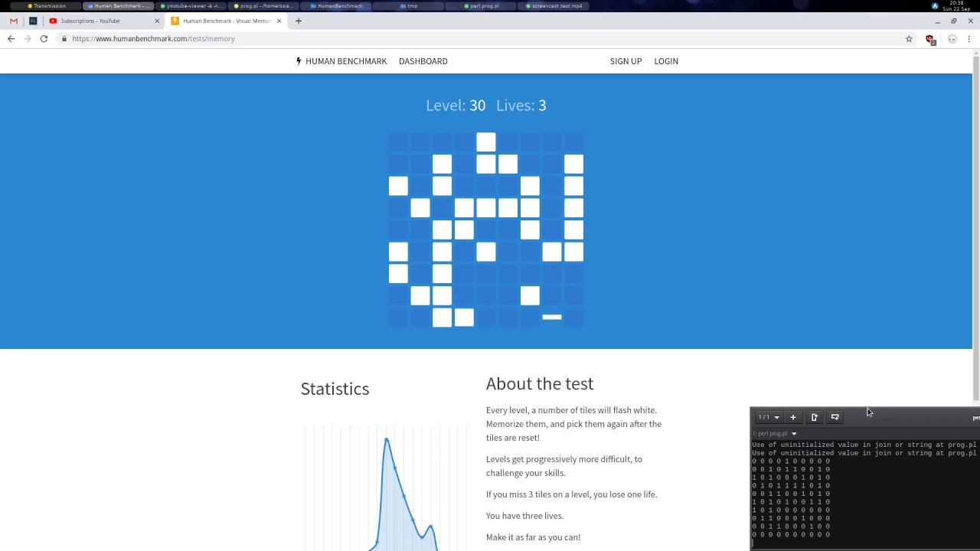Click terminal row '0 1 0 1 1 1 1 0 1 0'
Screen dimensions: 980x551
click(x=791, y=486)
